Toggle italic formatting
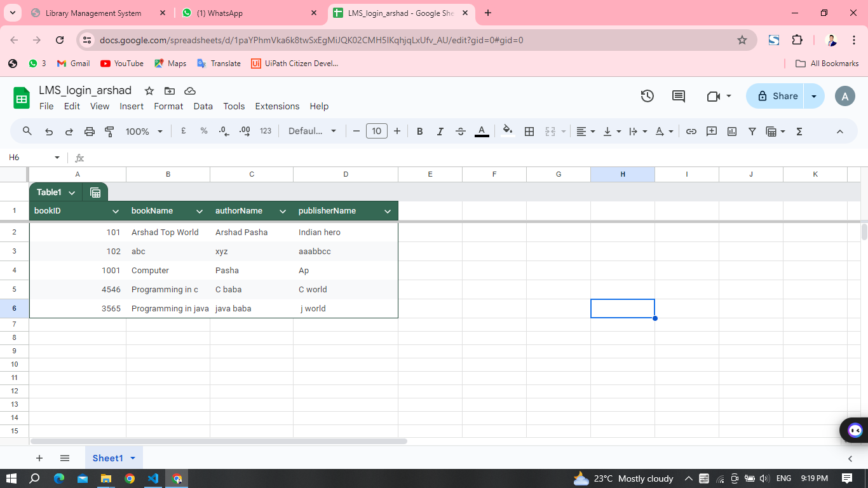Viewport: 868px width, 488px height. [440, 132]
